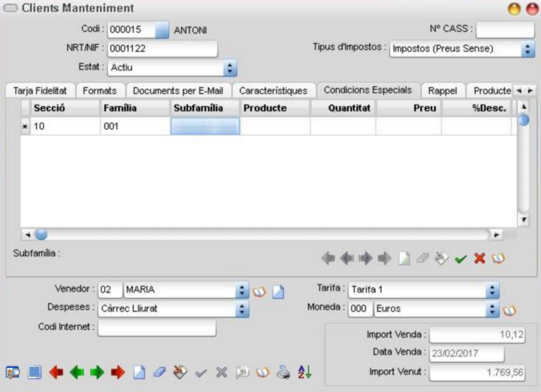Image resolution: width=541 pixels, height=392 pixels.
Task: Switch to the Tarja Fidelitat tab
Action: (x=40, y=91)
